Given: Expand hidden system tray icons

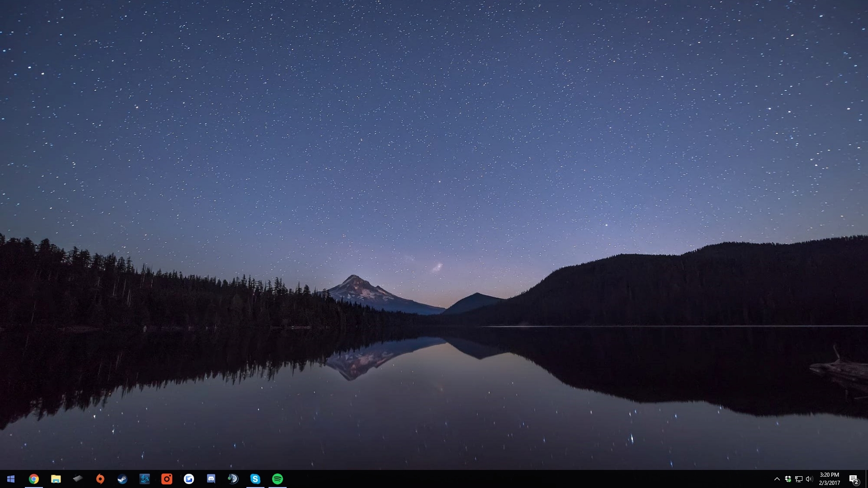Looking at the screenshot, I should pyautogui.click(x=777, y=479).
